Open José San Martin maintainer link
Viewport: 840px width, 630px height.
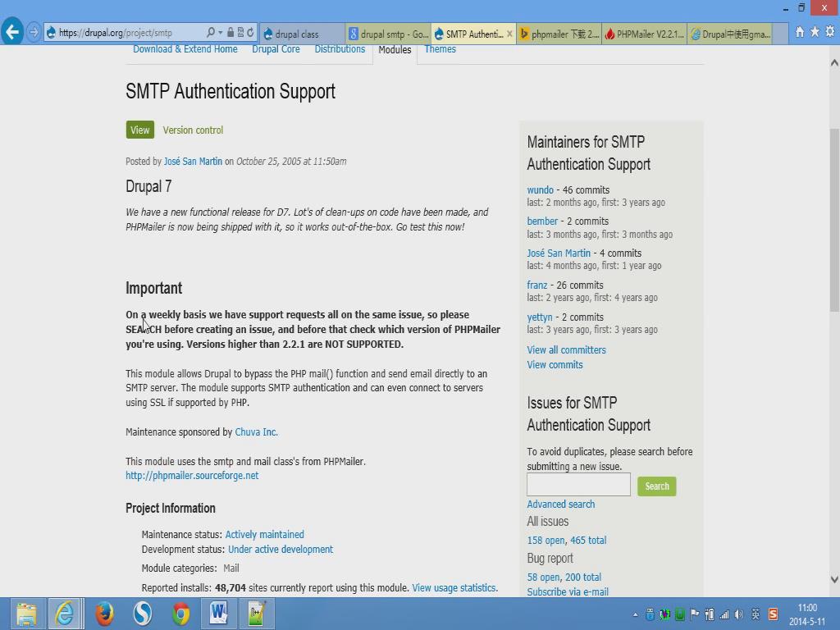tap(559, 253)
